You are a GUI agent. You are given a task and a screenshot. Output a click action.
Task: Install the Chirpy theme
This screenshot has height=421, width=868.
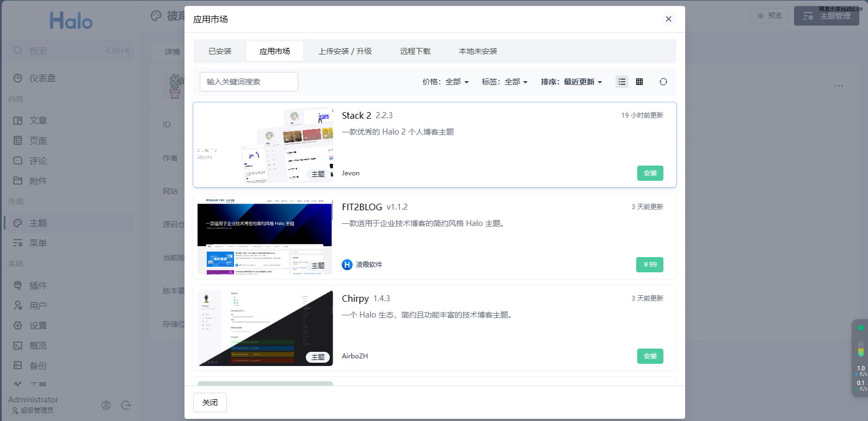click(650, 356)
